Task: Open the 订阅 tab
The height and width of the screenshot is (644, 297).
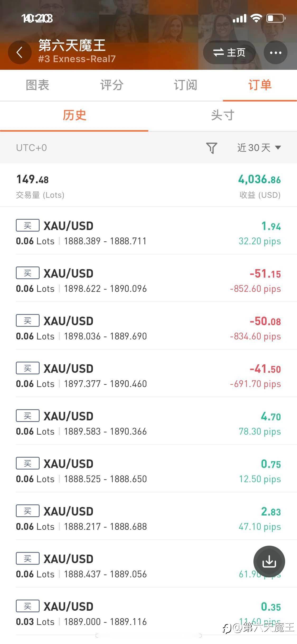Action: [186, 85]
